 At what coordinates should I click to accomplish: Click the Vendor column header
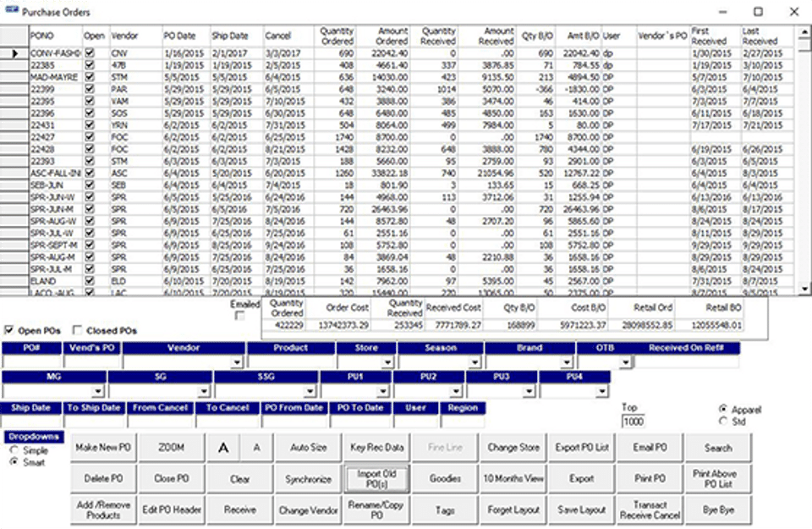point(135,36)
